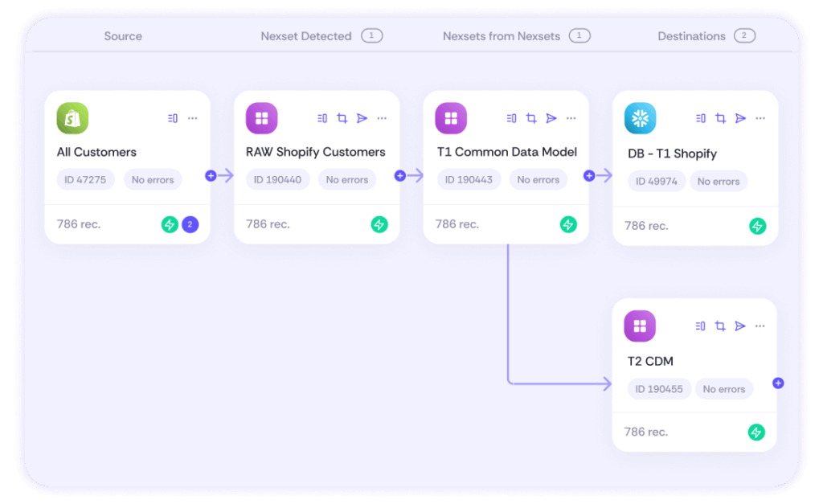Click the blue badge showing 2 on All Customers

point(190,224)
